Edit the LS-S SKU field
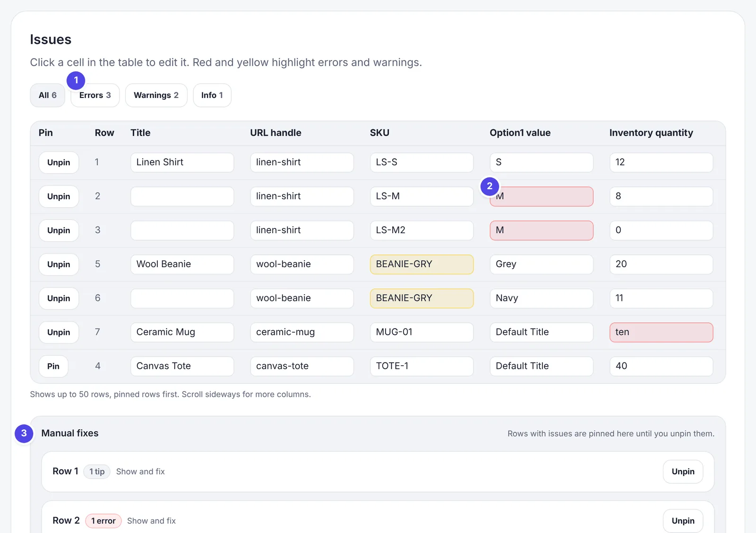Screen dimensions: 756x533 [422, 162]
